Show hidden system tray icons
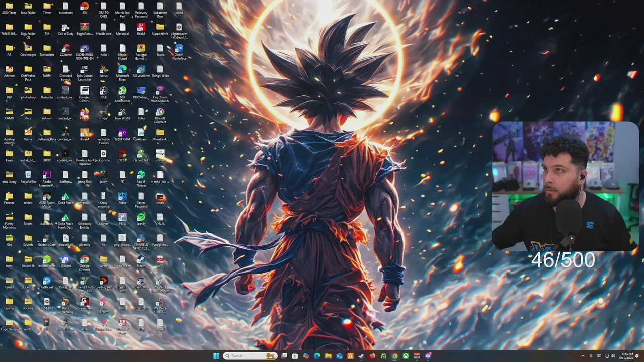The height and width of the screenshot is (362, 644). pyautogui.click(x=583, y=356)
